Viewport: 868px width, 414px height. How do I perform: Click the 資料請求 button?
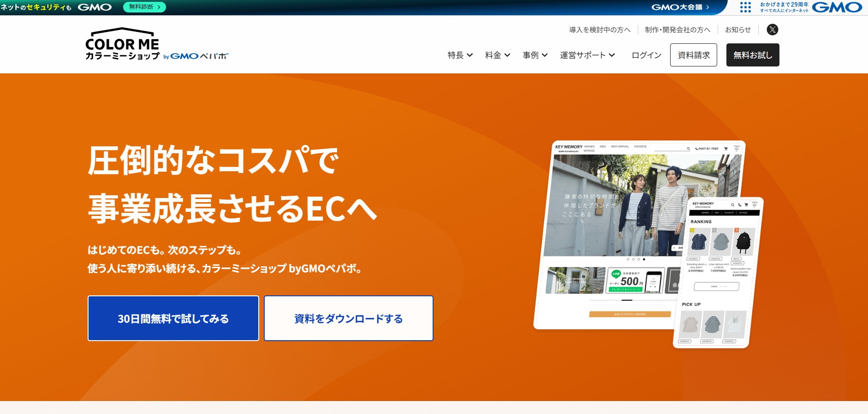click(694, 55)
